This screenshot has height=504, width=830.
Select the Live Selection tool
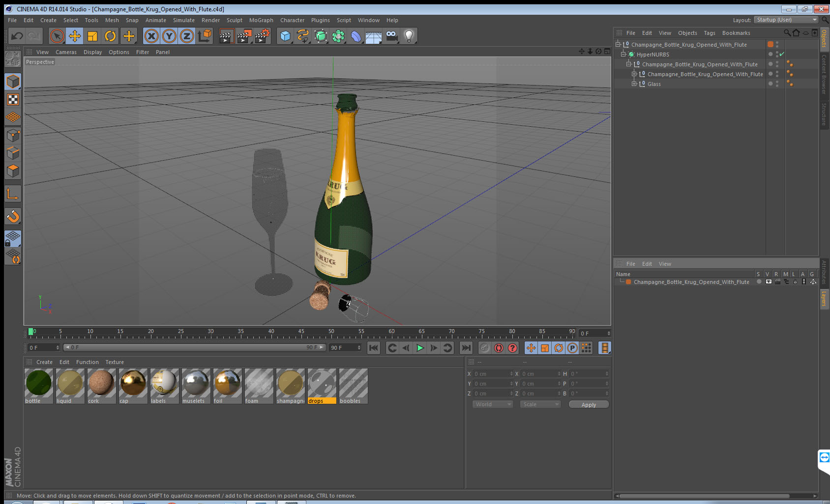pyautogui.click(x=57, y=36)
